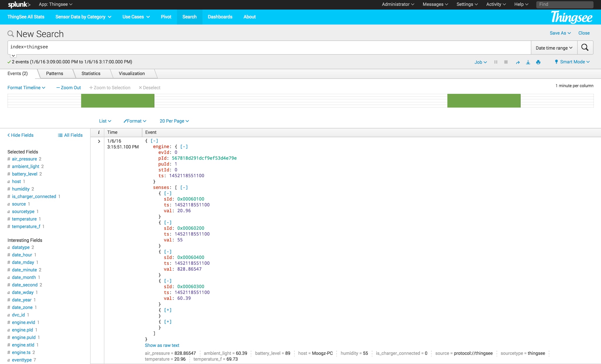Open the Job dropdown

coord(481,62)
